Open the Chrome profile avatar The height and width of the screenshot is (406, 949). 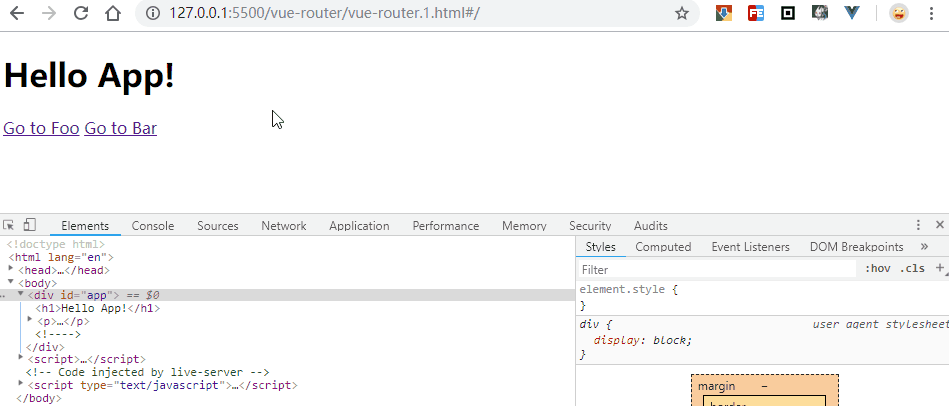[x=899, y=13]
